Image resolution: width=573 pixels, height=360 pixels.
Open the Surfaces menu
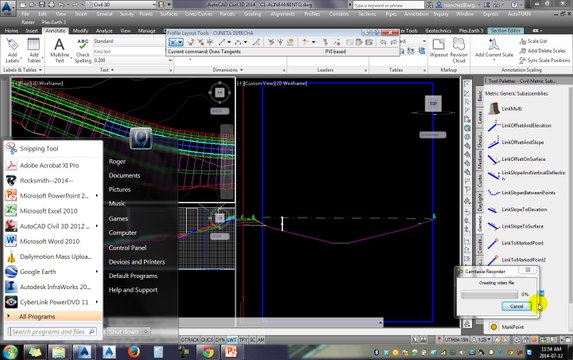pos(168,14)
